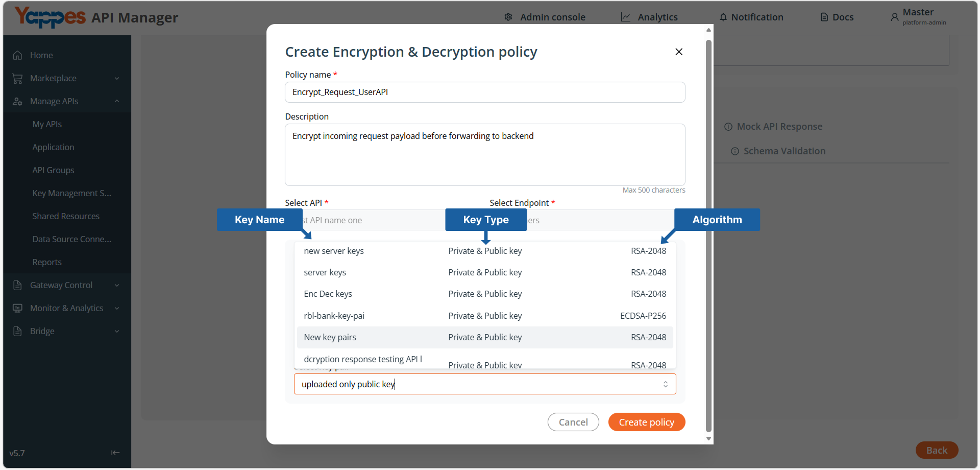
Task: Click the Master user profile icon
Action: [894, 17]
